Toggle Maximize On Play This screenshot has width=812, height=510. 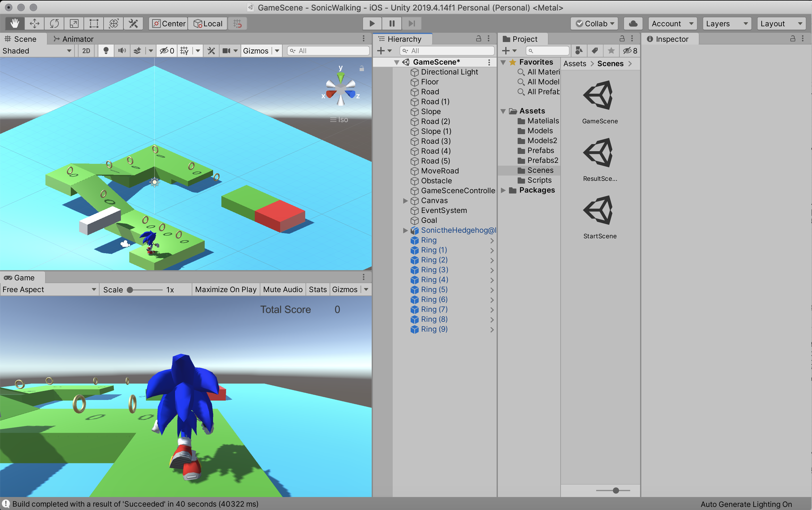point(226,290)
